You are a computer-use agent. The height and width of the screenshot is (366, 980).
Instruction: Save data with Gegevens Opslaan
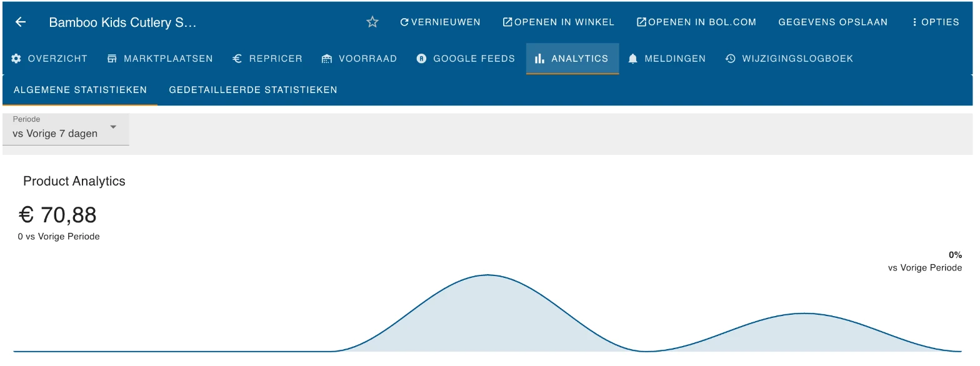pyautogui.click(x=832, y=22)
